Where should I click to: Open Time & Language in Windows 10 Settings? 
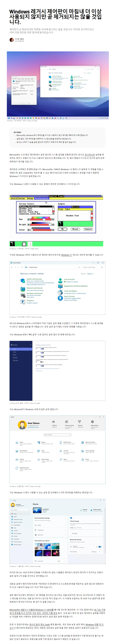tap(88, 451)
